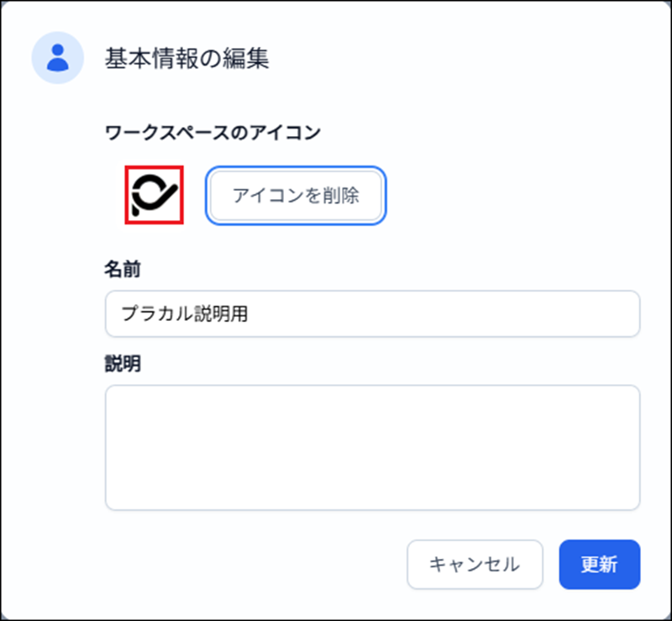Viewport: 672px width, 621px height.
Task: Focus the 名前 text field
Action: [372, 313]
